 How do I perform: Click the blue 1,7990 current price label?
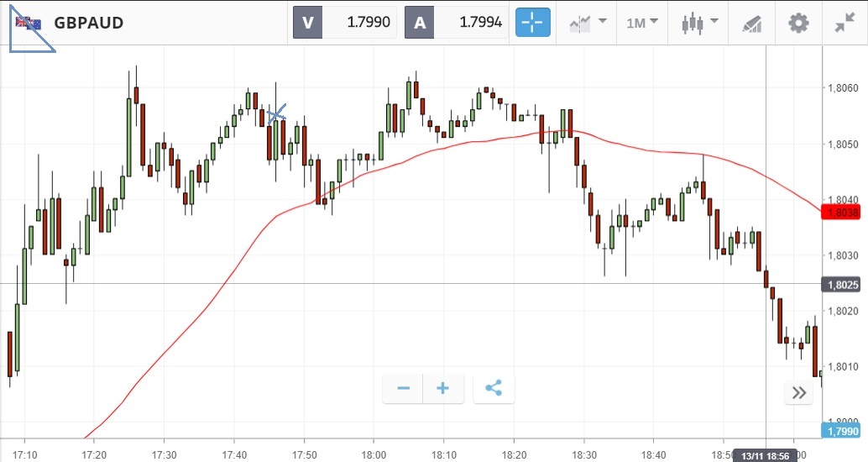[842, 431]
